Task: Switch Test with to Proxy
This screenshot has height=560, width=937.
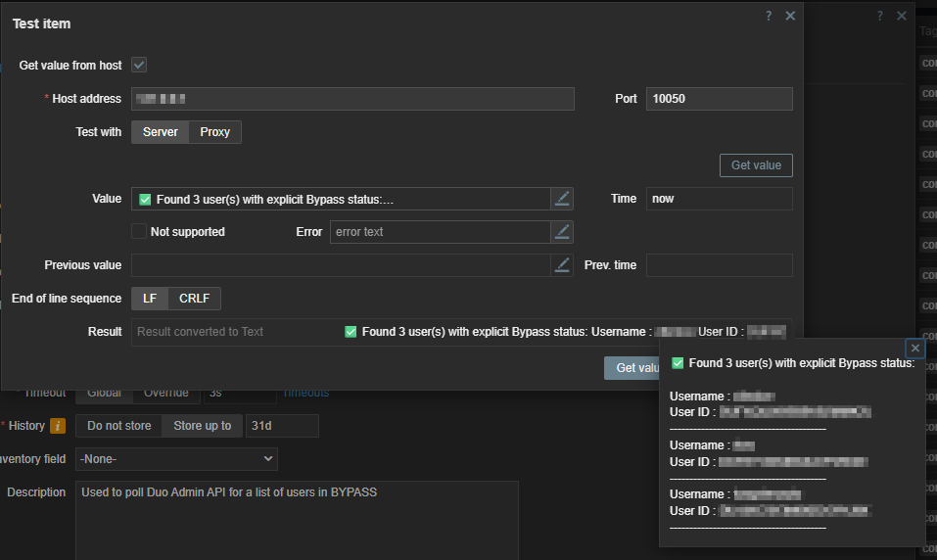Action: [214, 132]
